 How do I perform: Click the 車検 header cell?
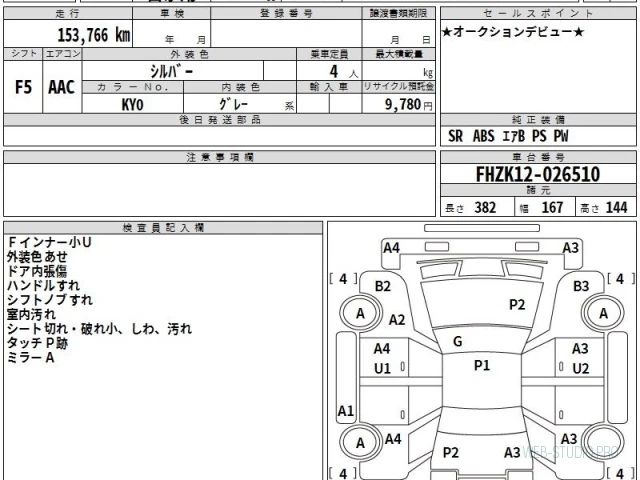click(x=172, y=13)
